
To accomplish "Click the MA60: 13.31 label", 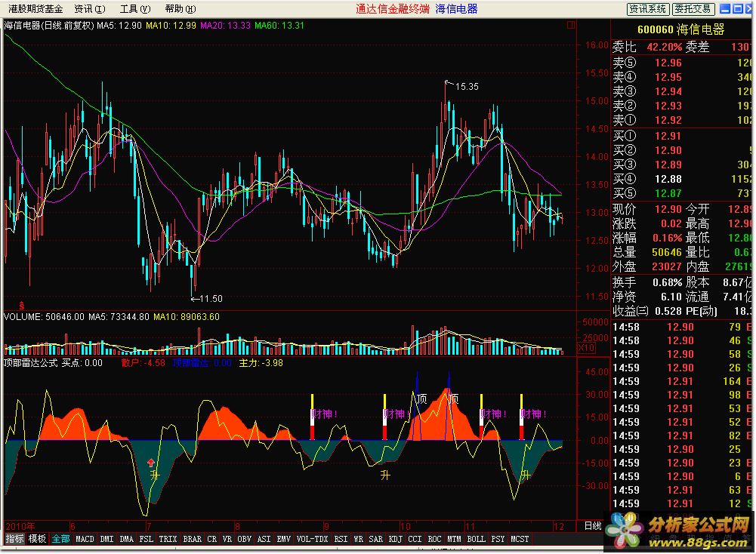I will (x=279, y=26).
